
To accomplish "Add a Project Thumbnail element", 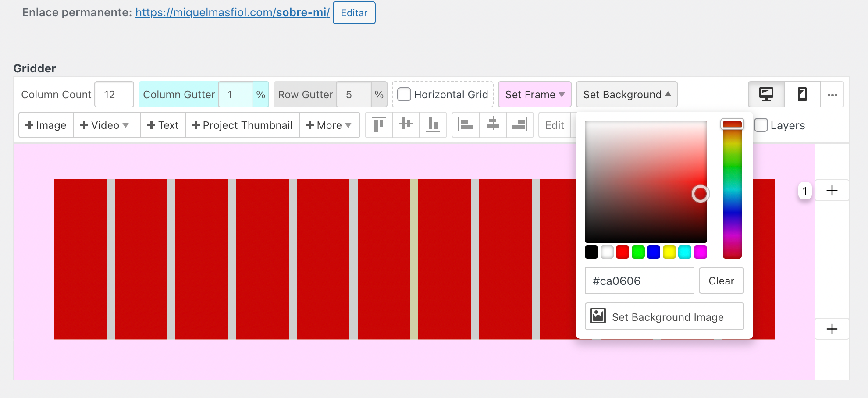I will coord(242,125).
